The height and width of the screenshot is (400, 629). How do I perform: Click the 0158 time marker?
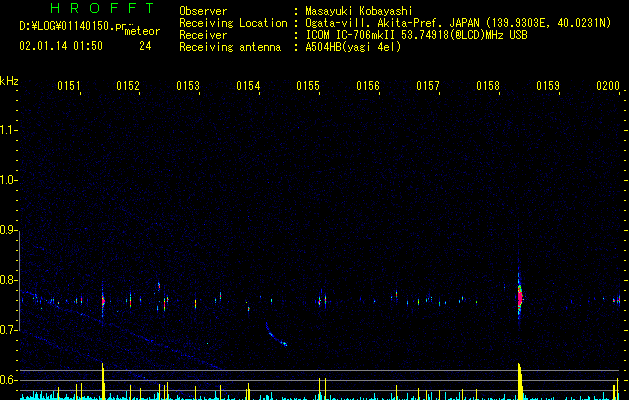pos(488,86)
